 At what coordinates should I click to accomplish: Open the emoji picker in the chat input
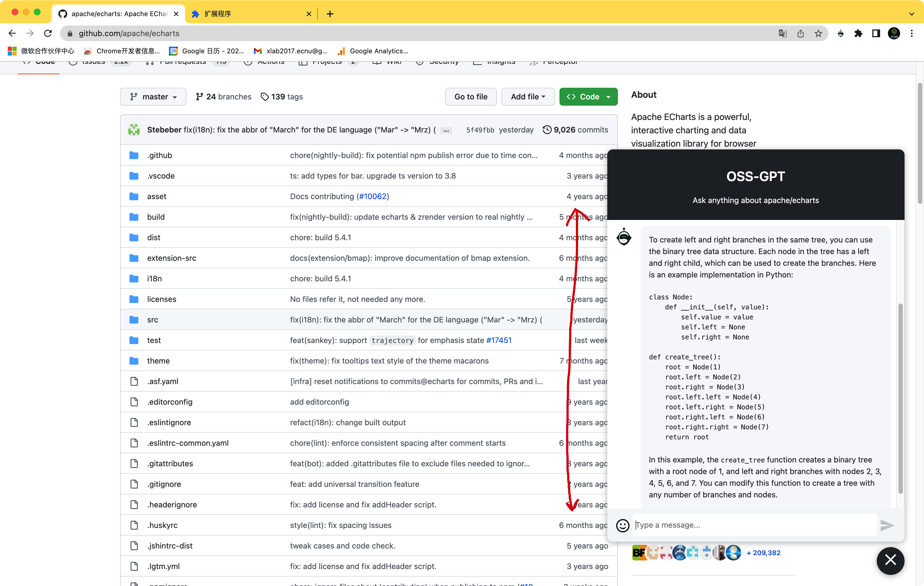tap(622, 525)
